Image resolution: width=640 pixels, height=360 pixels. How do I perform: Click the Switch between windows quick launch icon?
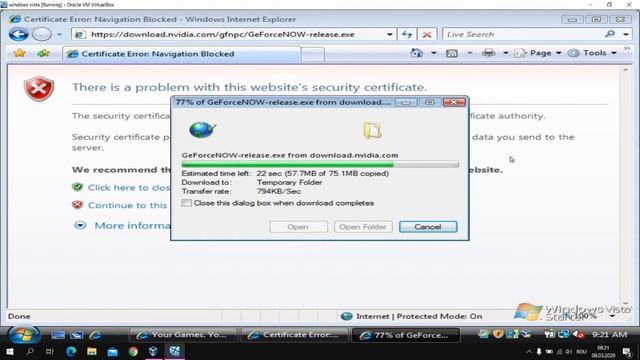[x=77, y=335]
